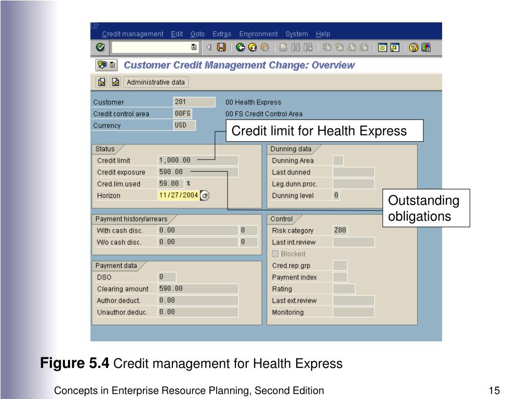Go to Next Page icon
This screenshot has height=399, width=532.
click(352, 47)
